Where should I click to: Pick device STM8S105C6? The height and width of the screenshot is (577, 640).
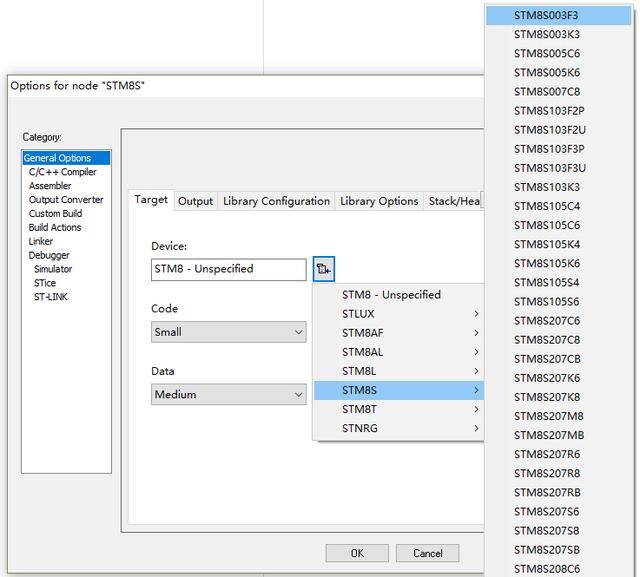[x=558, y=225]
